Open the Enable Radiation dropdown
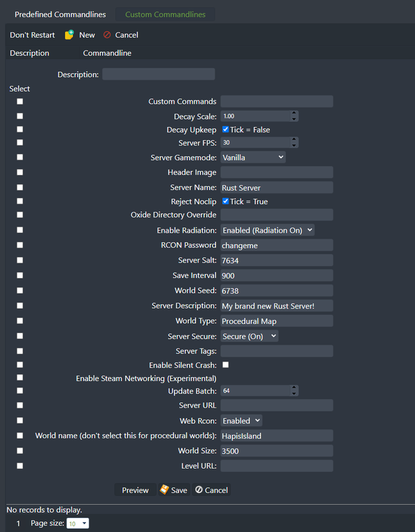Screen dimensions: 415x532 tap(267, 230)
